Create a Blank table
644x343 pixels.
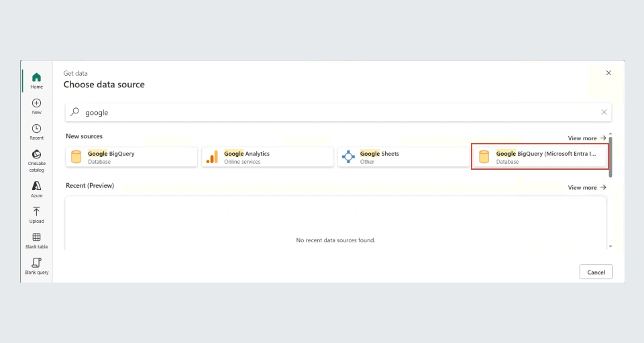tap(36, 241)
